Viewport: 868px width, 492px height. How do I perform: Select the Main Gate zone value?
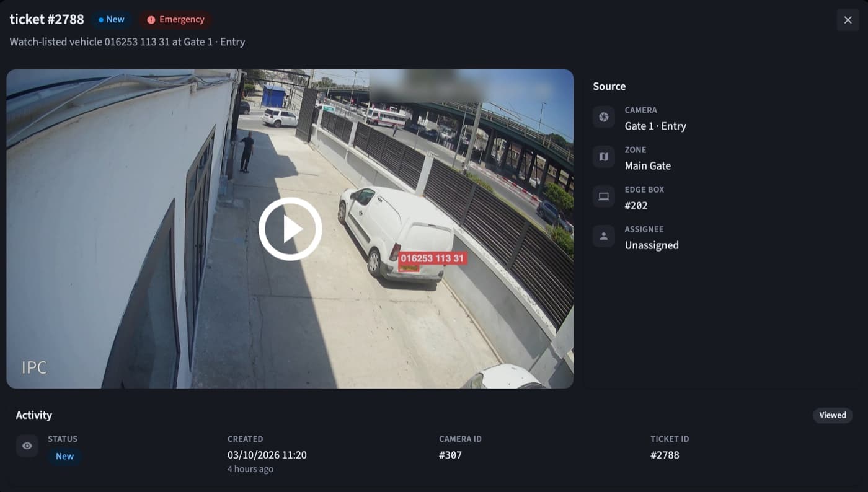(647, 165)
